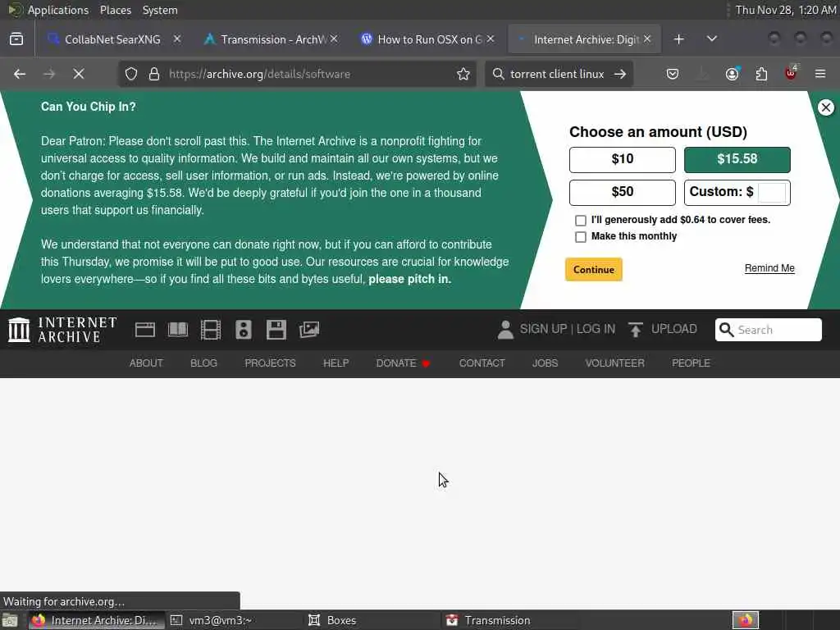
Task: Open the Internet Archive texts book icon
Action: pyautogui.click(x=178, y=330)
